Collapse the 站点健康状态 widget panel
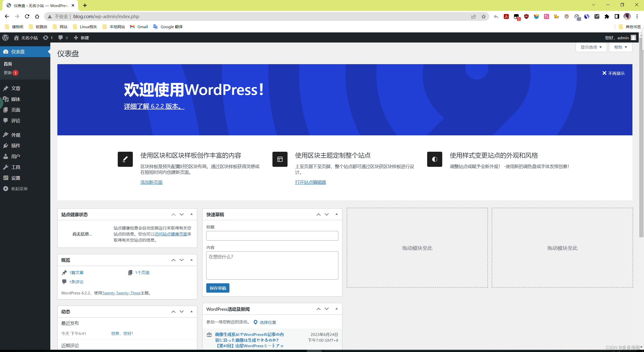This screenshot has width=644, height=352. click(x=191, y=214)
